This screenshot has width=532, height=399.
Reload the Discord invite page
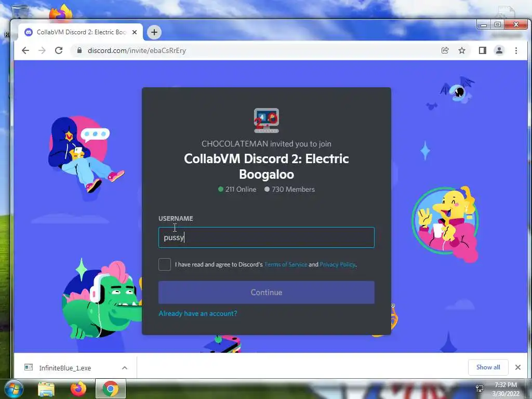[59, 50]
